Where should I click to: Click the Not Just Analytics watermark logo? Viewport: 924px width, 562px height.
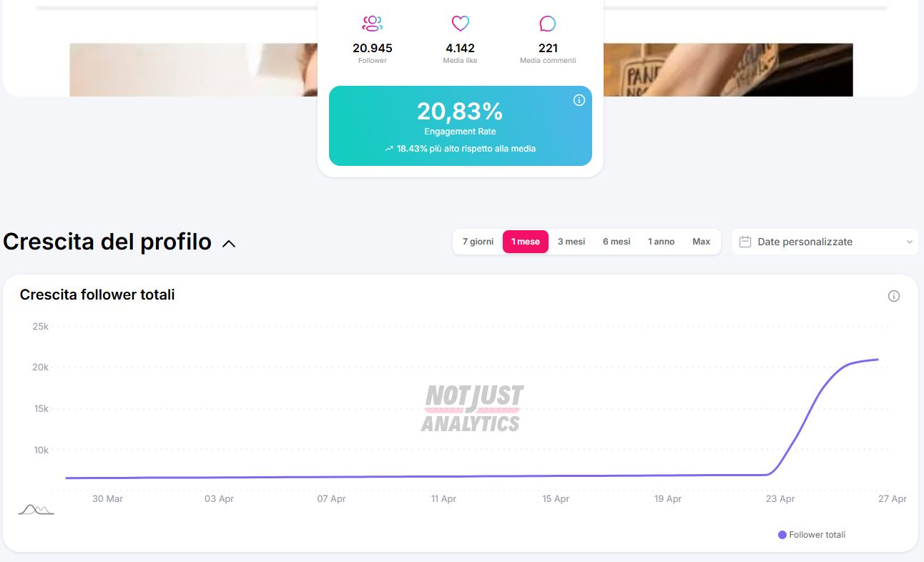(473, 408)
